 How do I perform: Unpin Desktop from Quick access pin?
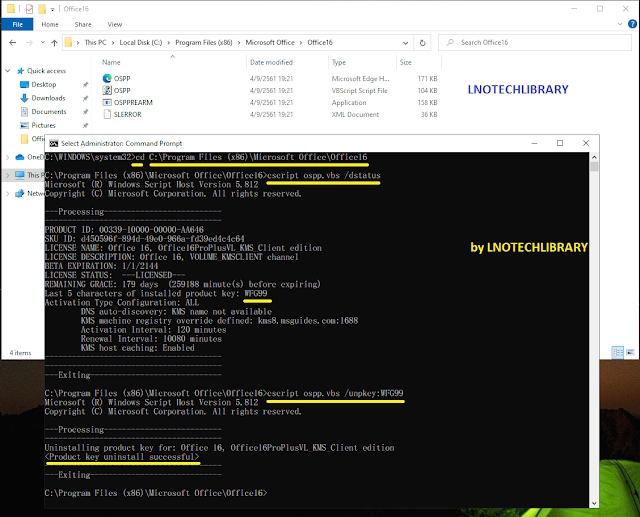pos(85,85)
